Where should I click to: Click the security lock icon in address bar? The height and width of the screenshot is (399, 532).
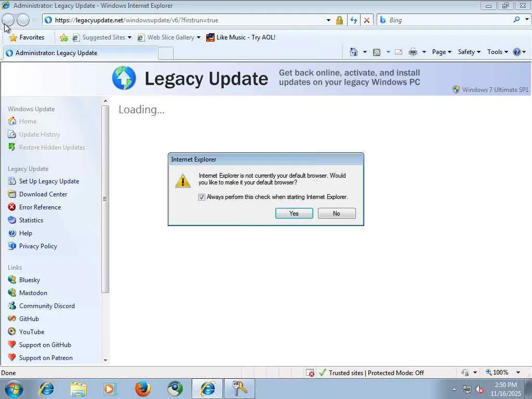point(339,20)
